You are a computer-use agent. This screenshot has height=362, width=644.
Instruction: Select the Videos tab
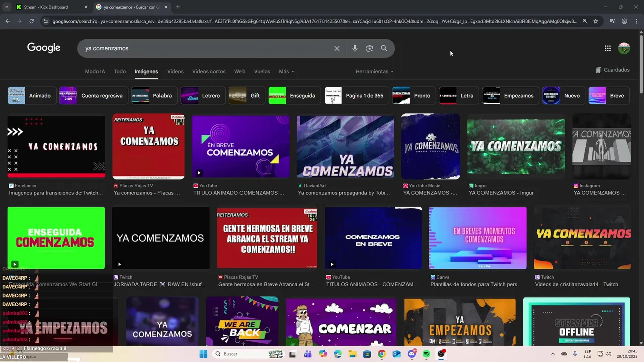click(175, 71)
